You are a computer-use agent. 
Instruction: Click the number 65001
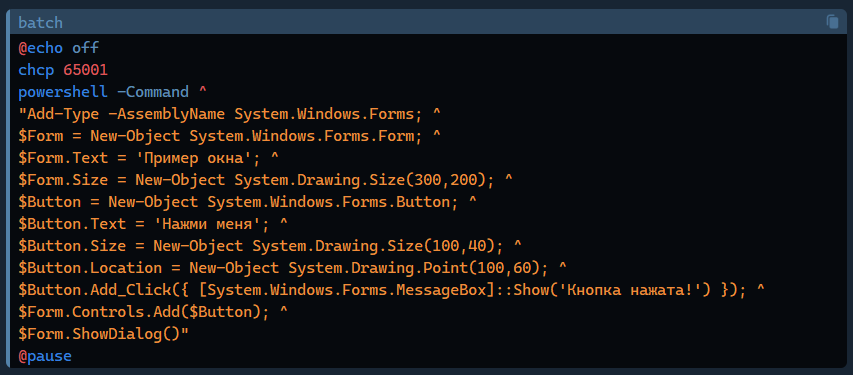(85, 70)
